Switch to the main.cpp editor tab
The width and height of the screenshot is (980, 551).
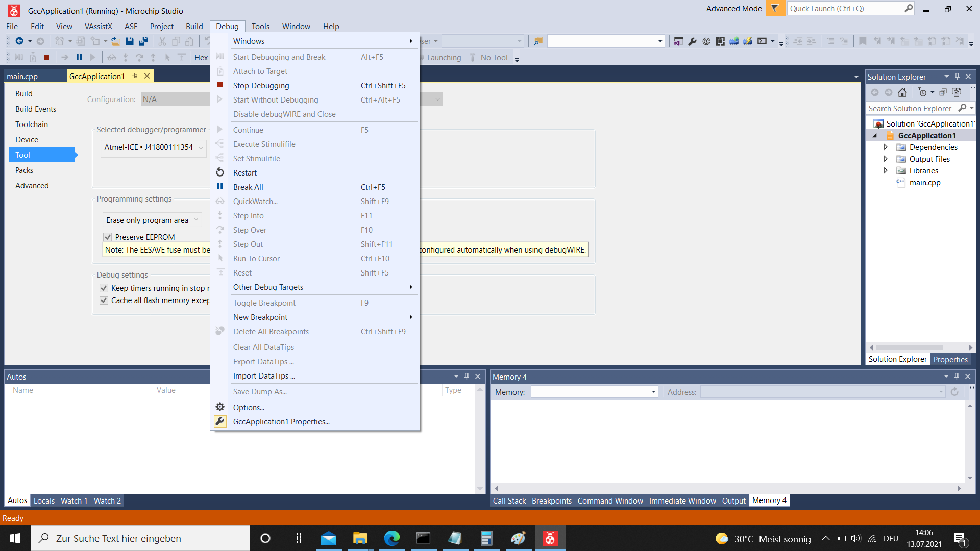tap(22, 77)
